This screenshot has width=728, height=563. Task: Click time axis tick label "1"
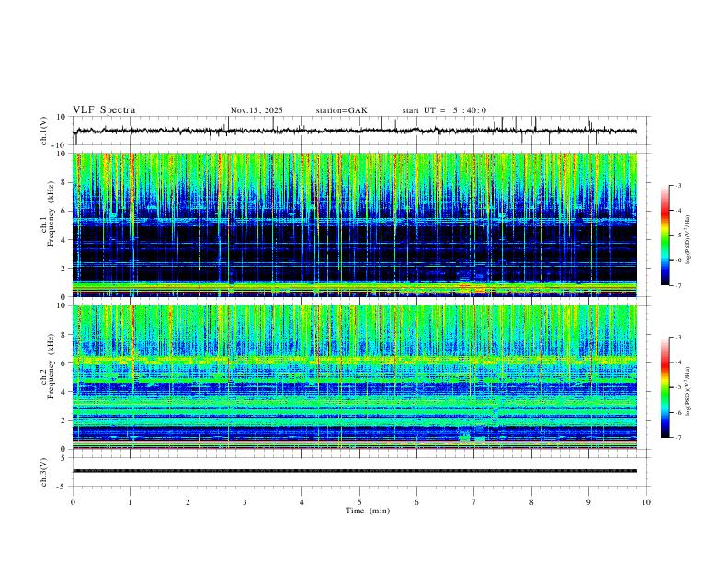point(130,502)
